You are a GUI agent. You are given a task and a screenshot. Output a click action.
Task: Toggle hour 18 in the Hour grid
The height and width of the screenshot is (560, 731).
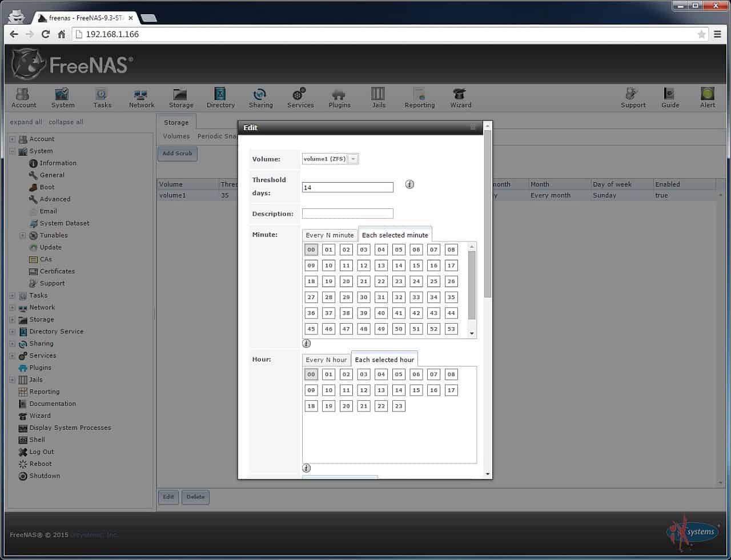[x=311, y=406]
